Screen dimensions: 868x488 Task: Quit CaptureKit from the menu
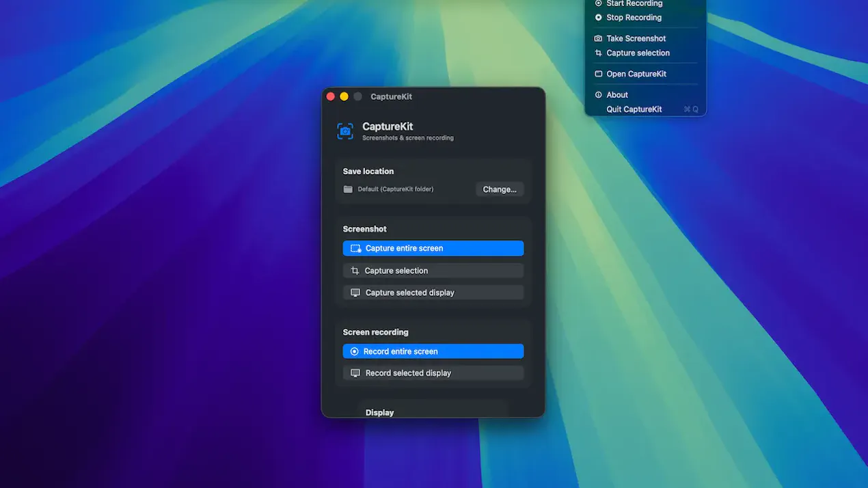click(645, 109)
